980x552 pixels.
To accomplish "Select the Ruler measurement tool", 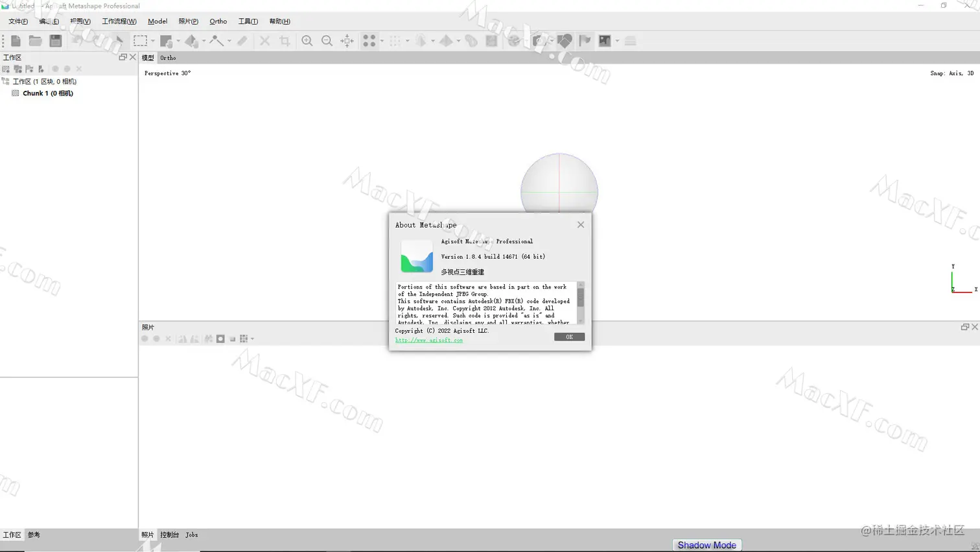I will (x=216, y=41).
